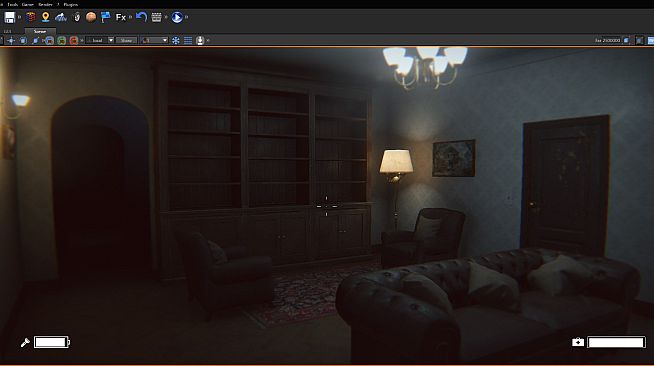Expand overflow arrows after the clapperboard icon

pos(166,17)
